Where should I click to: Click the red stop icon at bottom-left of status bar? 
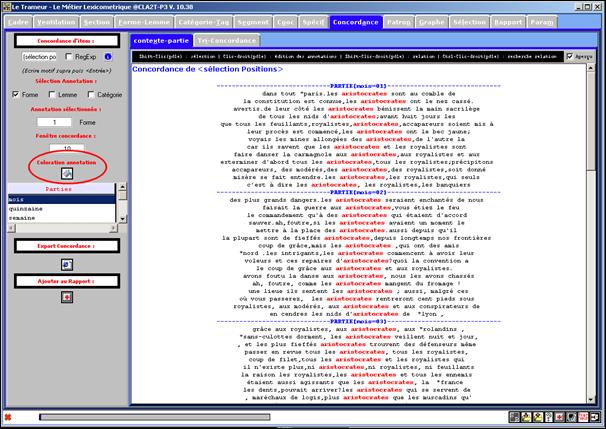tap(8, 417)
